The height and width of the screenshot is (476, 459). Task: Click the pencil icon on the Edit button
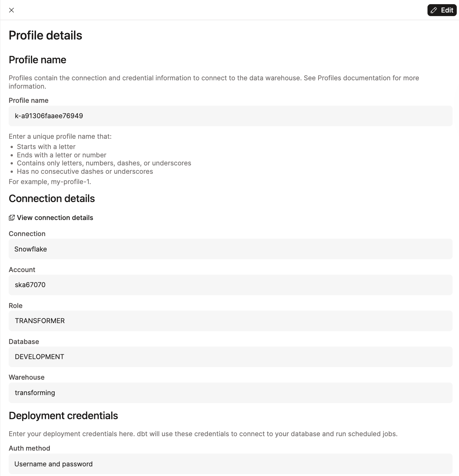[434, 10]
